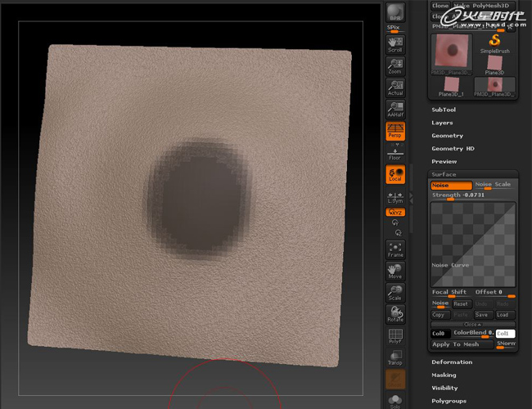This screenshot has width=532, height=409.
Task: Click the Reset noise curve button
Action: 461,304
